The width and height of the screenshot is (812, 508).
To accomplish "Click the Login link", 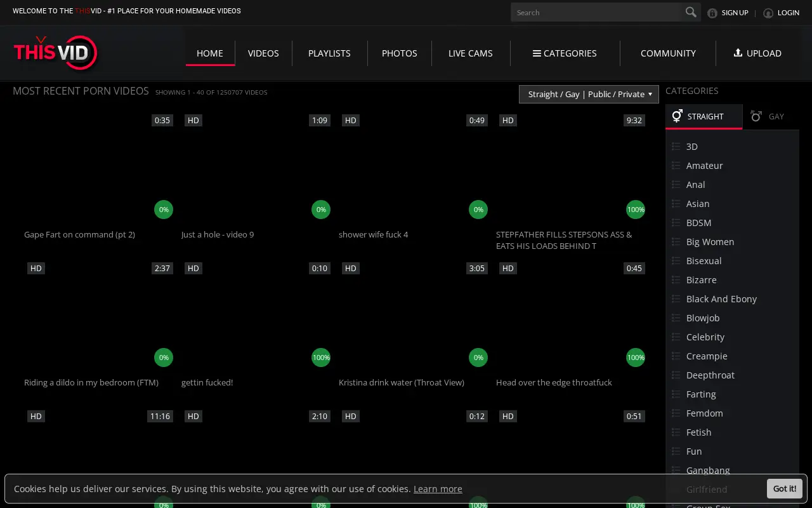I will [789, 13].
